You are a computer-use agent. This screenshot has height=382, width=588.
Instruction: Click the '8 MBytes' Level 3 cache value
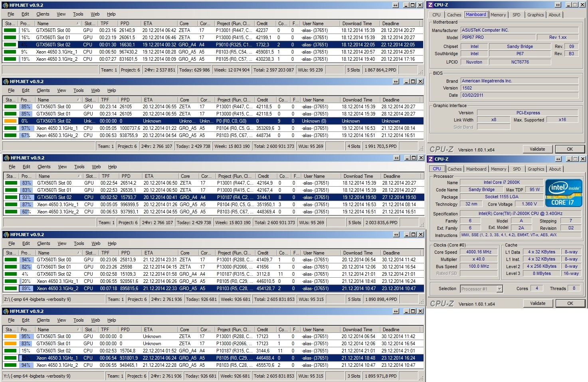point(542,273)
